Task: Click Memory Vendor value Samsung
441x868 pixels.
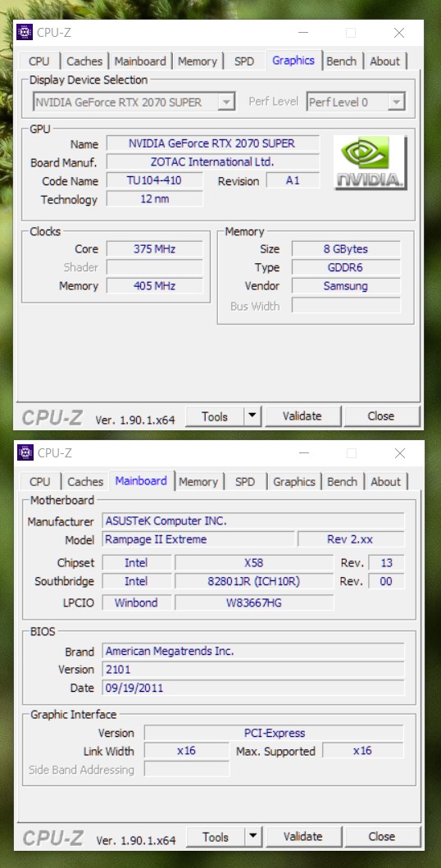Action: pos(346,285)
